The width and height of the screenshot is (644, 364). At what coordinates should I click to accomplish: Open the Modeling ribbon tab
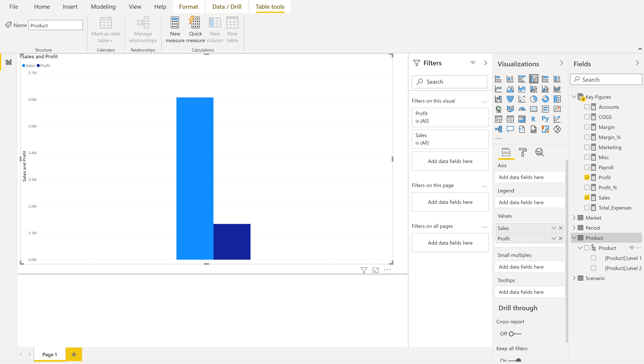coord(103,7)
